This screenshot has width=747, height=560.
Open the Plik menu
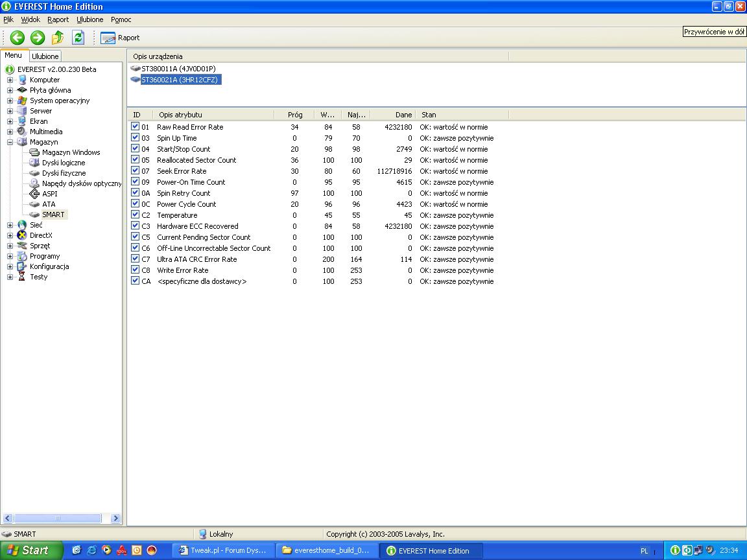pos(8,19)
